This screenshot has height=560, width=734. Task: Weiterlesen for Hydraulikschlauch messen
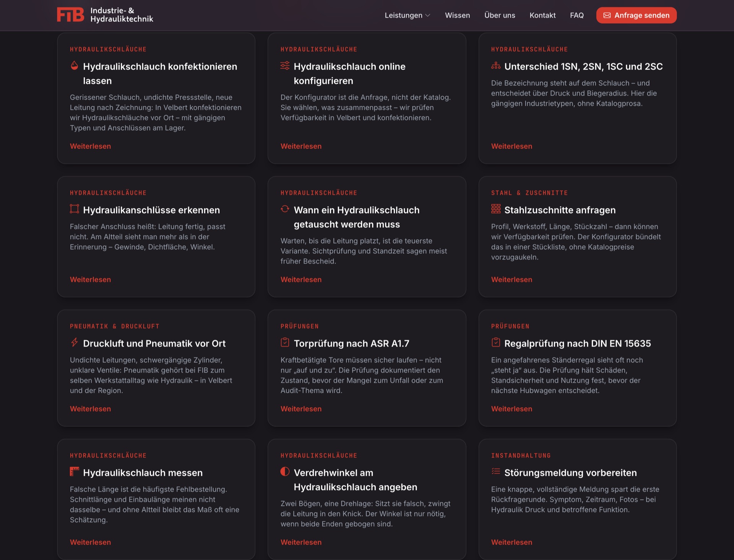click(x=90, y=542)
